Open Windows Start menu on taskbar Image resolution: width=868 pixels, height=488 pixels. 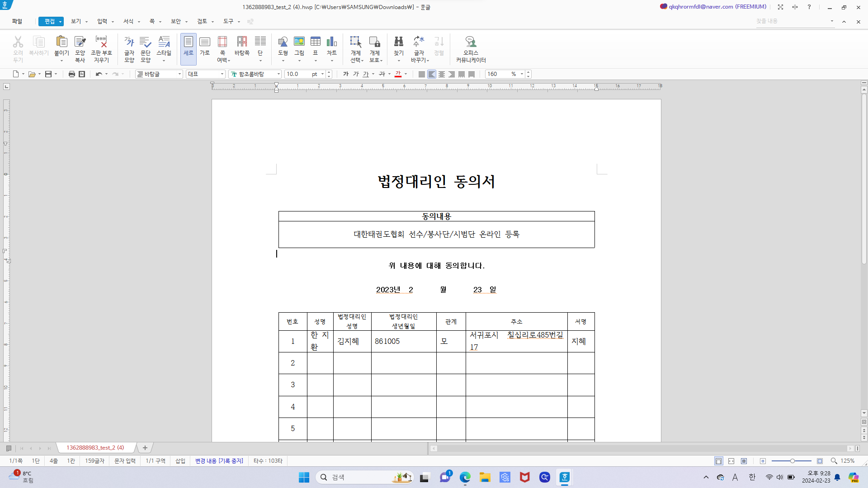point(304,477)
